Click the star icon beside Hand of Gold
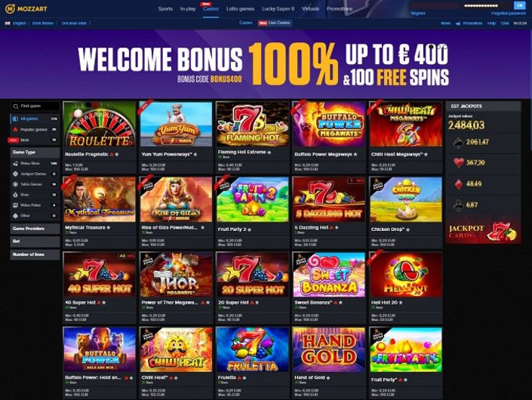This screenshot has height=400, width=532. [x=328, y=377]
